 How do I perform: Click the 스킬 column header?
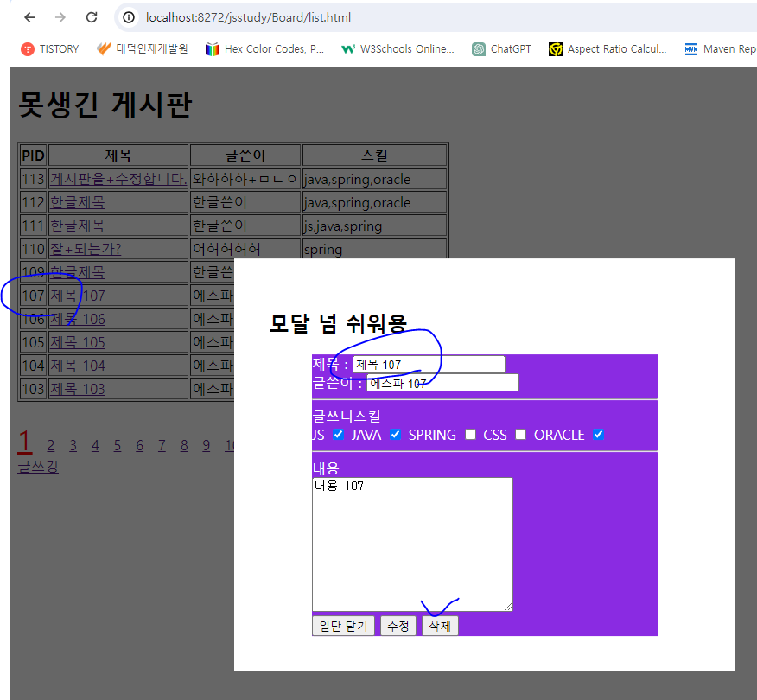[374, 156]
